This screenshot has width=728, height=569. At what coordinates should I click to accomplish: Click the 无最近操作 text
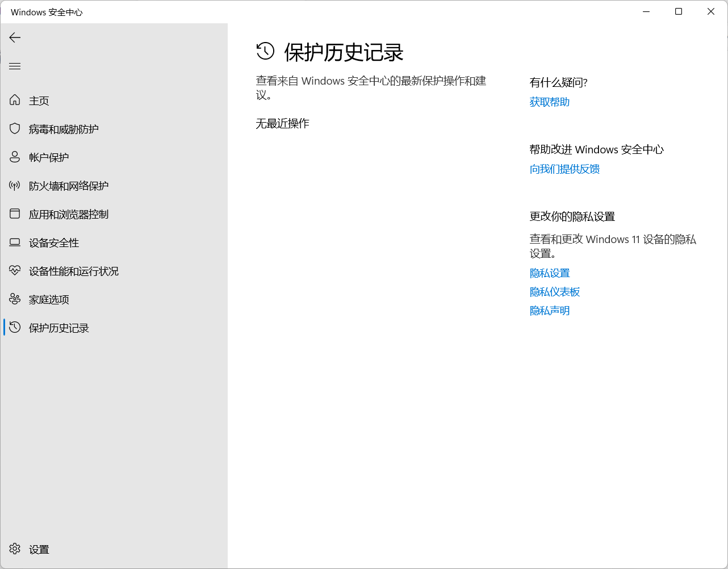(282, 123)
